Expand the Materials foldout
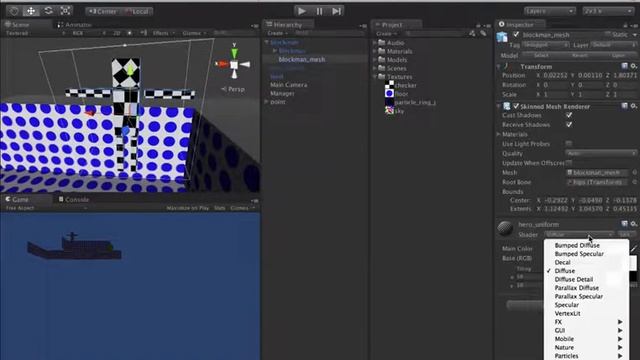Screen dimensions: 640x360 499,134
